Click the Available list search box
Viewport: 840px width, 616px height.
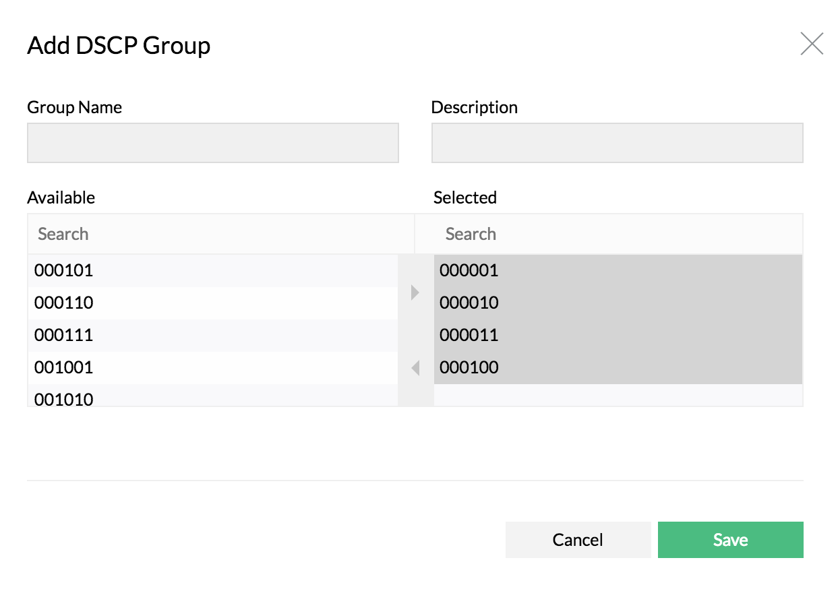[x=220, y=233]
